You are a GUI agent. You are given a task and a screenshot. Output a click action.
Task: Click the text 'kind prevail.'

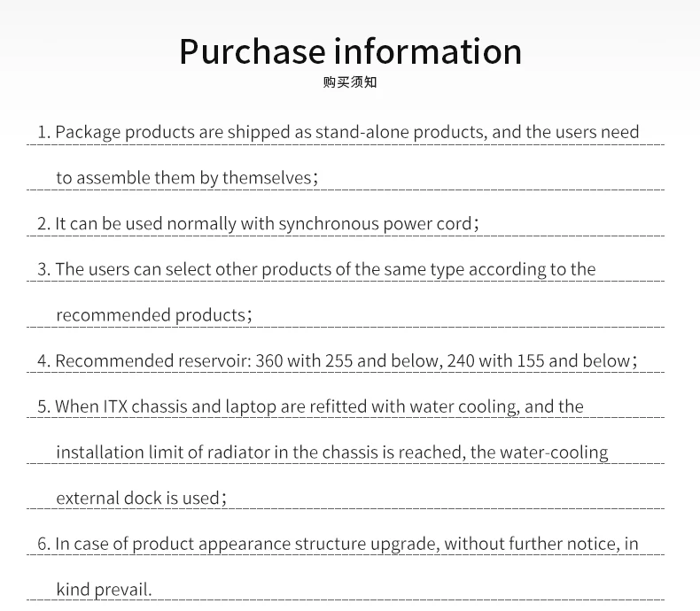104,590
